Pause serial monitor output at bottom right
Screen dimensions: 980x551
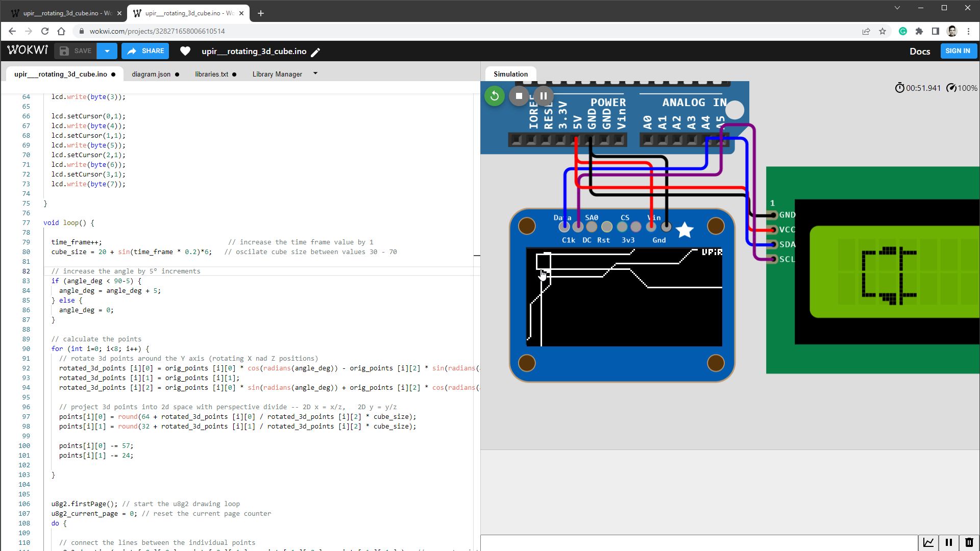click(x=949, y=542)
